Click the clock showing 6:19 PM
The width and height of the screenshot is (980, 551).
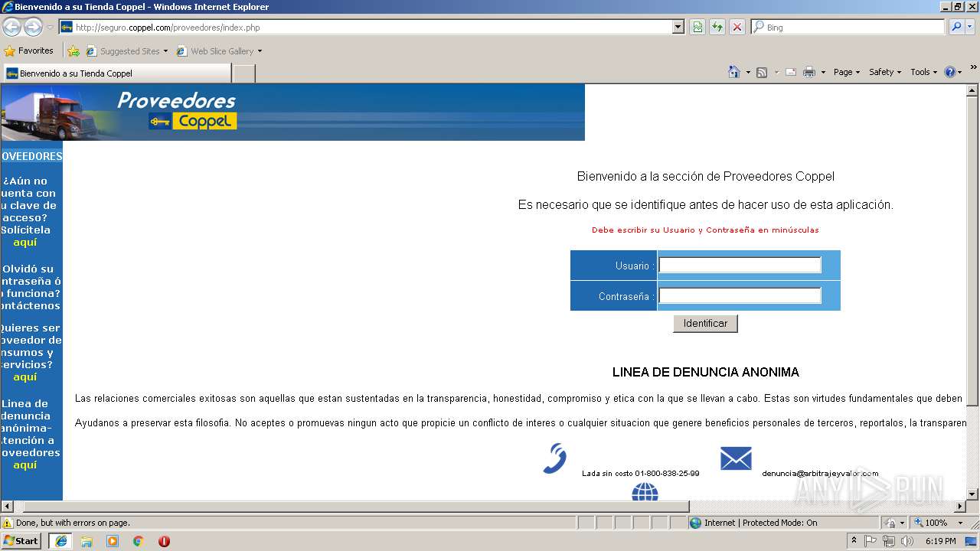click(940, 541)
